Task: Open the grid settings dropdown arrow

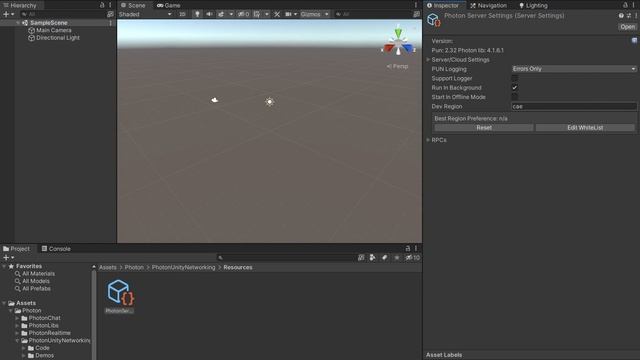Action: 267,14
